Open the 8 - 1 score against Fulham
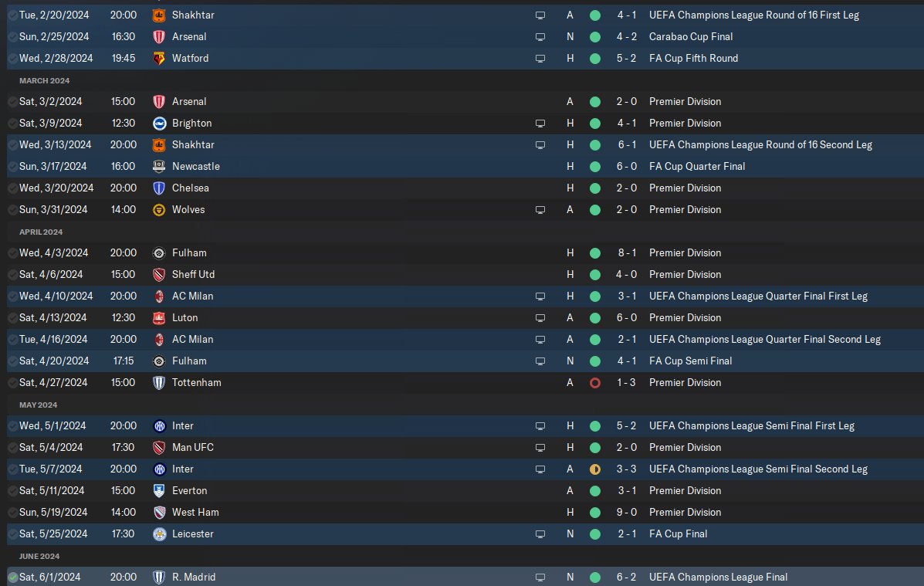 (x=627, y=253)
